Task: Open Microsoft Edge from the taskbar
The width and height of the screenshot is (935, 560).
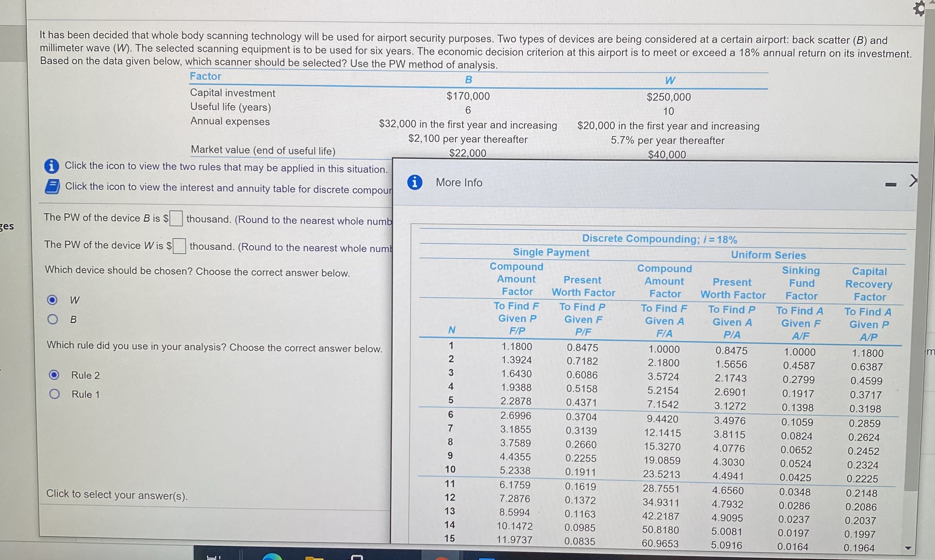Action: 272,557
